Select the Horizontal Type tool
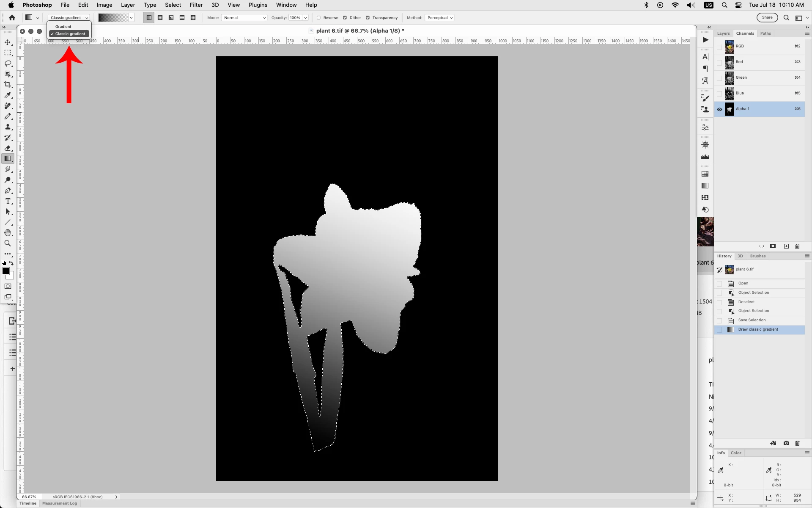 pyautogui.click(x=8, y=201)
